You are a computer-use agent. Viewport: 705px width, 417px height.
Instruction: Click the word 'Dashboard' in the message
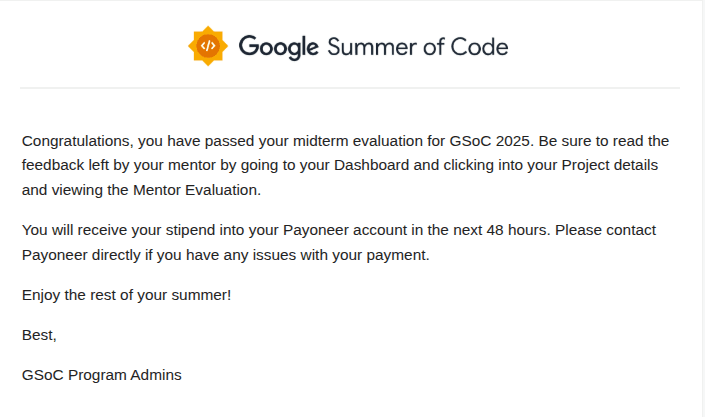[x=370, y=165]
